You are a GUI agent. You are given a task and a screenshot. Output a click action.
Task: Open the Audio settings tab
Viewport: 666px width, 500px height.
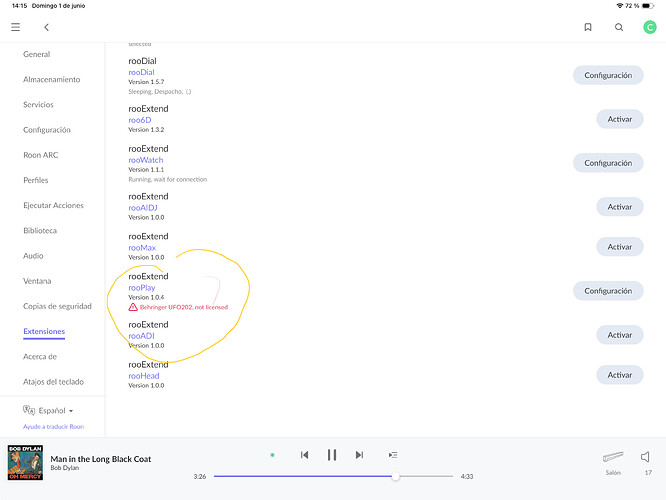tap(33, 256)
